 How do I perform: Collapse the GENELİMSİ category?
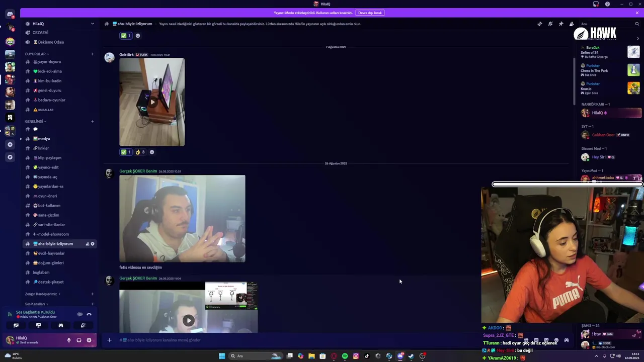pyautogui.click(x=35, y=121)
